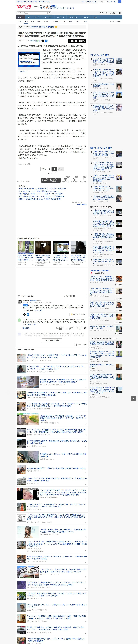Share on X beside the うーん reaction
Viewport: 138px width, 644px height.
85,328
